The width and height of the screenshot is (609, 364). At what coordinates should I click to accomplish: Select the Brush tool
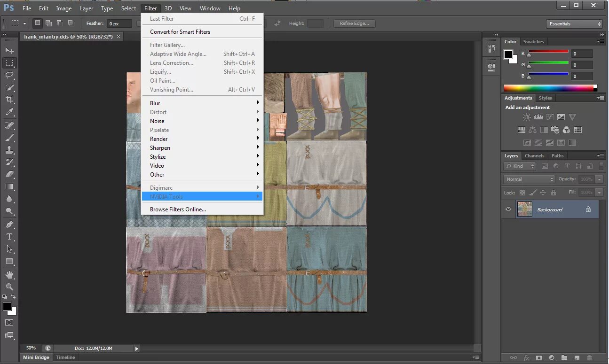[x=9, y=138]
